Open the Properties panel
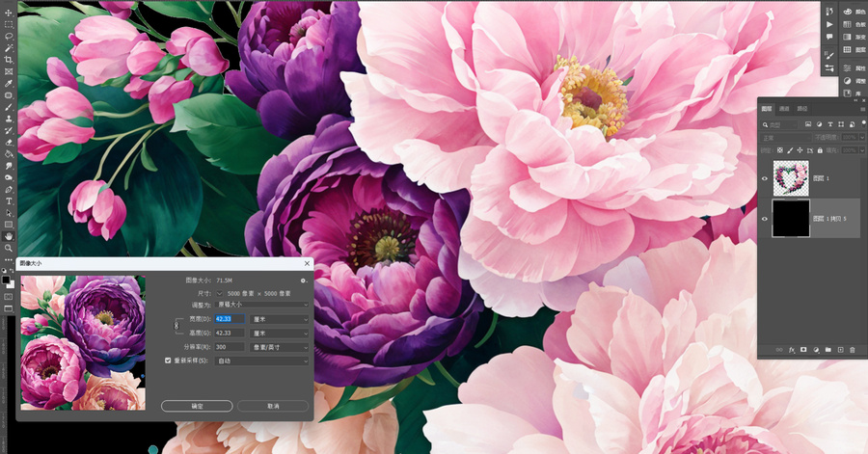868x454 pixels. [x=854, y=68]
